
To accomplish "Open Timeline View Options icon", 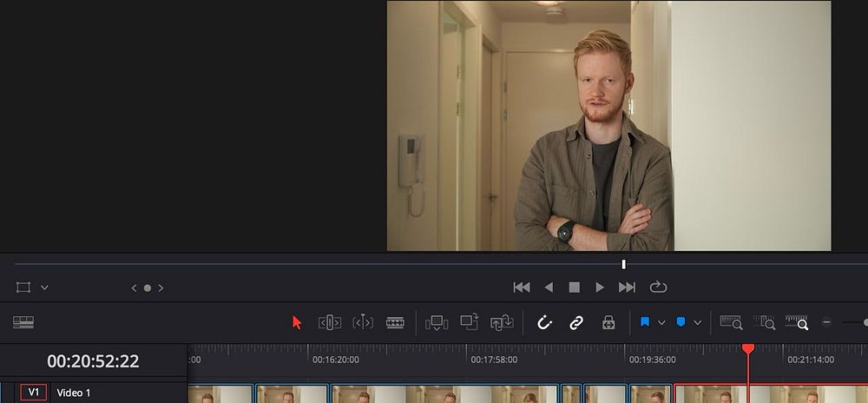I will point(23,322).
